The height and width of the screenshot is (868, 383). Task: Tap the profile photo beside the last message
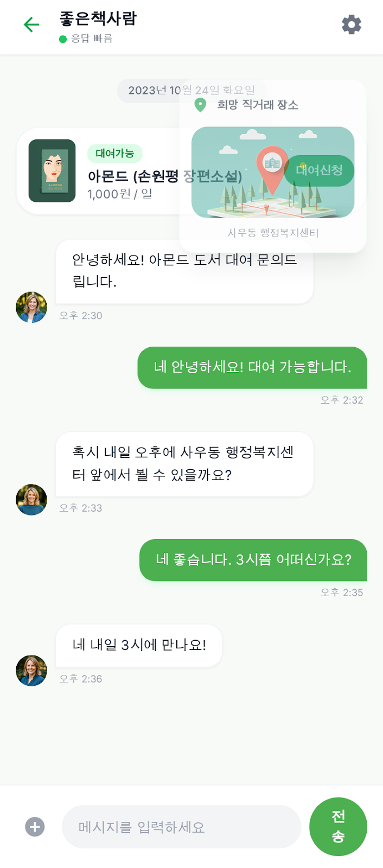point(31,670)
